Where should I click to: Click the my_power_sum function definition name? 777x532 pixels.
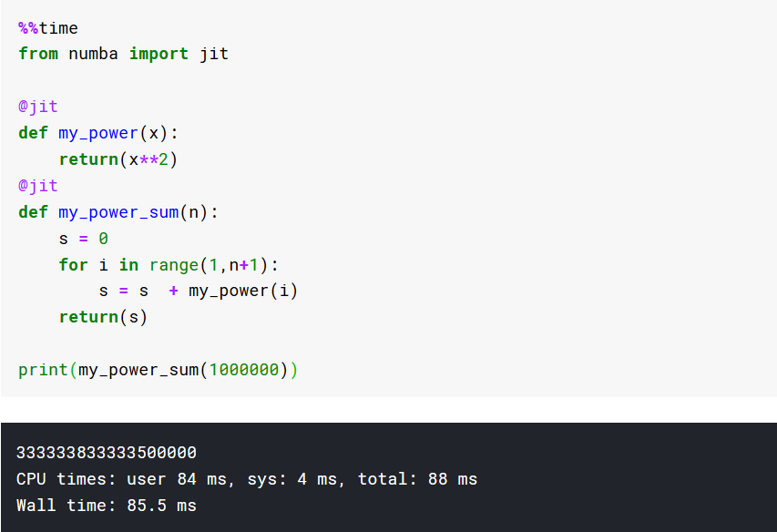[118, 212]
